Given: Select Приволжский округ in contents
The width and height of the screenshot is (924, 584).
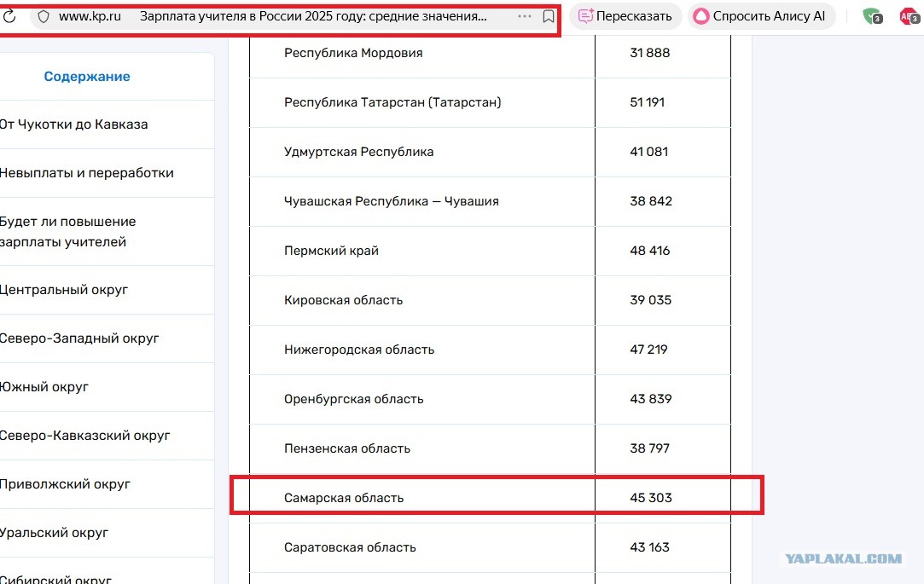Looking at the screenshot, I should 65,484.
